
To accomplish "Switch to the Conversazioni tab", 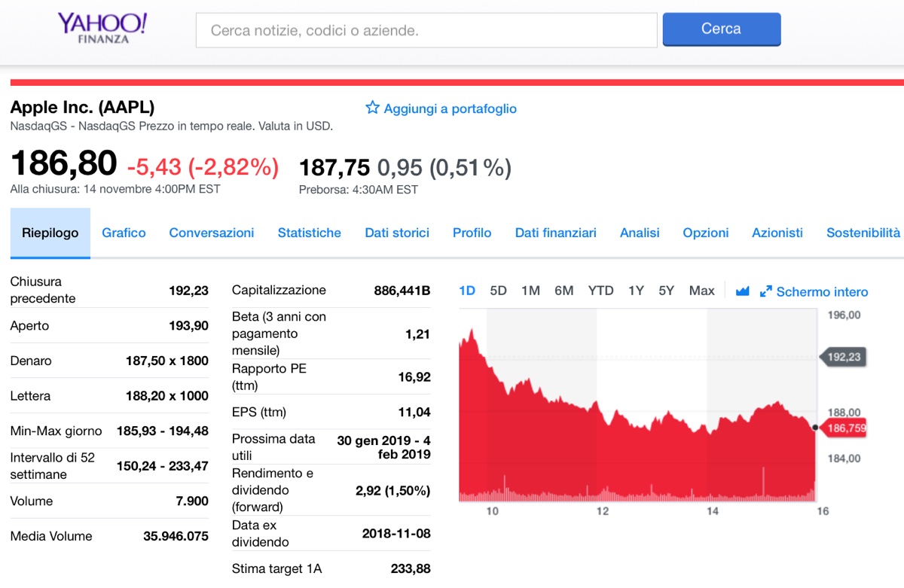I will [211, 233].
